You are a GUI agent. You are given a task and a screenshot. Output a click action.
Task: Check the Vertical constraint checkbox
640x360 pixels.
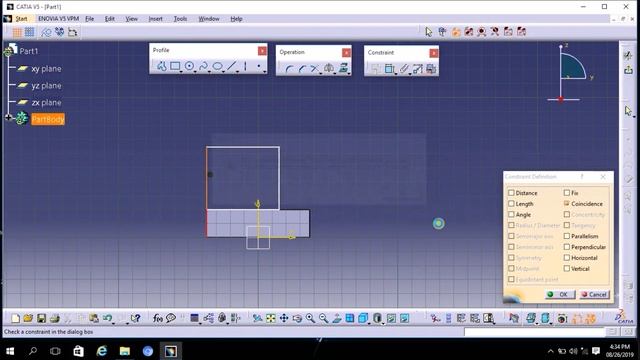pyautogui.click(x=567, y=269)
